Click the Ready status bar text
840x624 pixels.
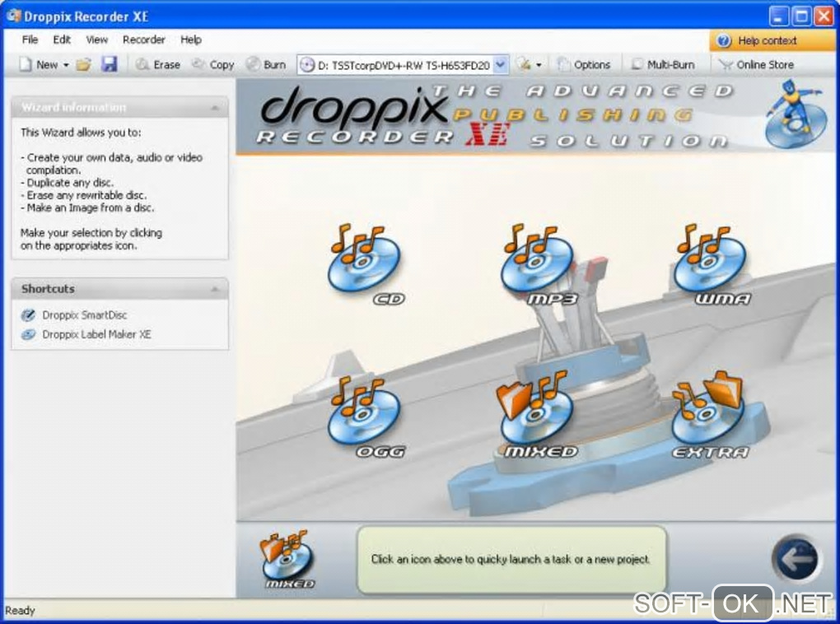coord(20,611)
